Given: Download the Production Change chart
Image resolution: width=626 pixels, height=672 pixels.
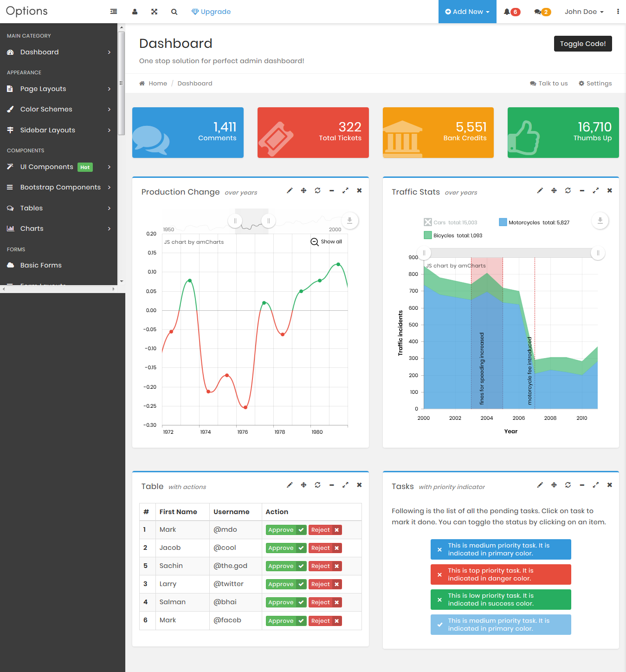Looking at the screenshot, I should pyautogui.click(x=350, y=221).
